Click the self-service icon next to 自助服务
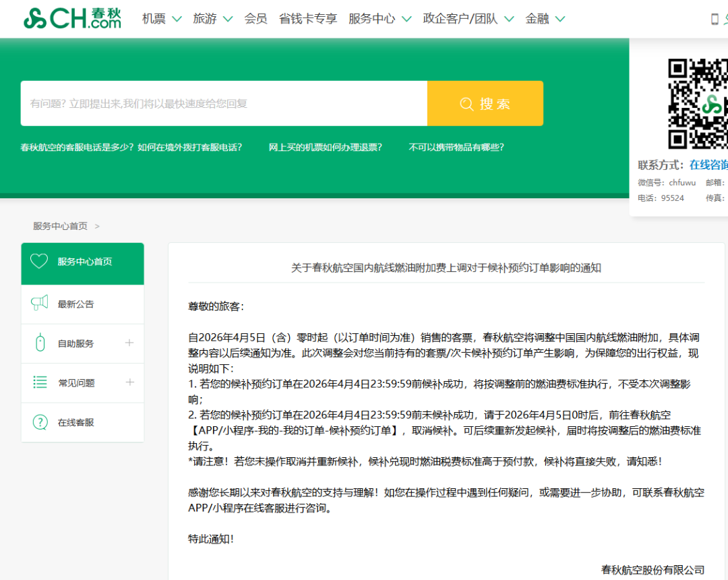 [39, 343]
